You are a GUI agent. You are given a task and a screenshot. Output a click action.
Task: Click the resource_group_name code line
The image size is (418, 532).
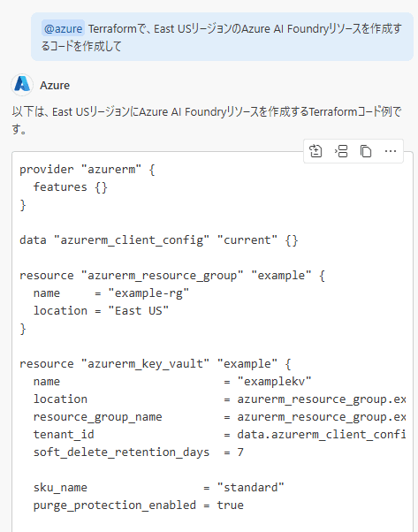coord(219,416)
